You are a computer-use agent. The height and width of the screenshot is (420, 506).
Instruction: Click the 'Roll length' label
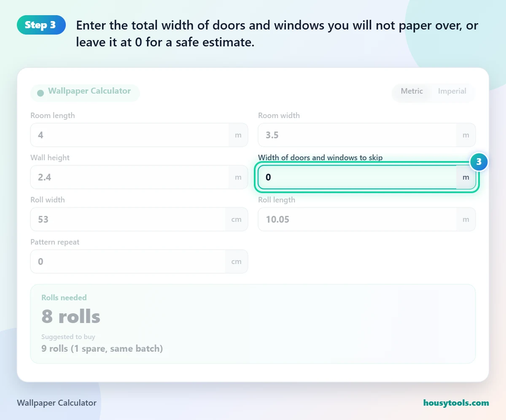pos(277,200)
